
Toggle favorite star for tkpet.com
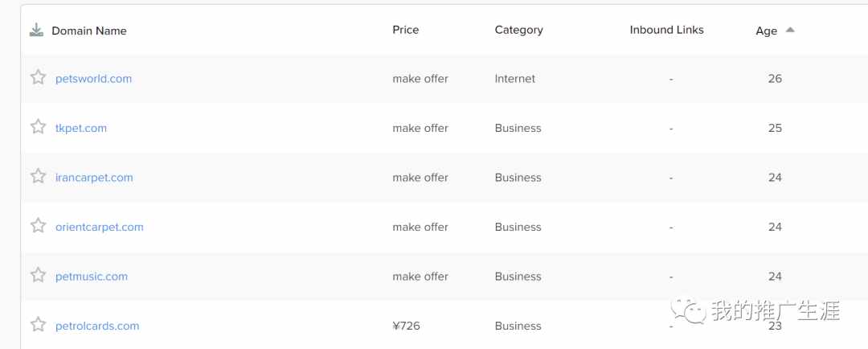pos(39,127)
